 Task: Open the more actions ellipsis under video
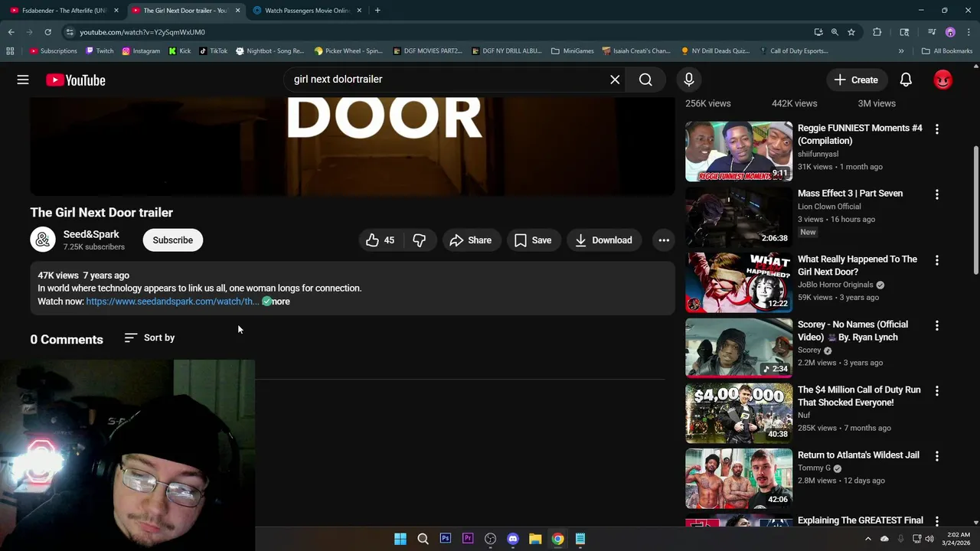664,240
